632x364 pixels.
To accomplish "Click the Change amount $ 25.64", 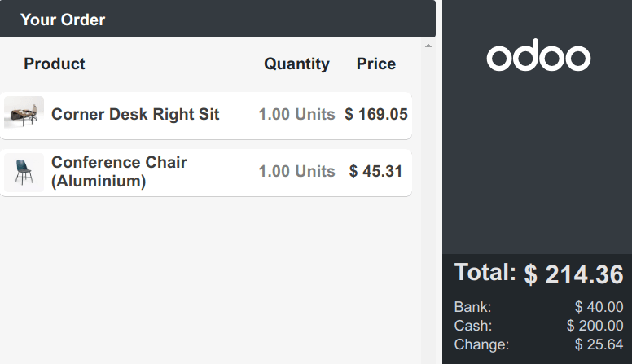I will point(599,344).
